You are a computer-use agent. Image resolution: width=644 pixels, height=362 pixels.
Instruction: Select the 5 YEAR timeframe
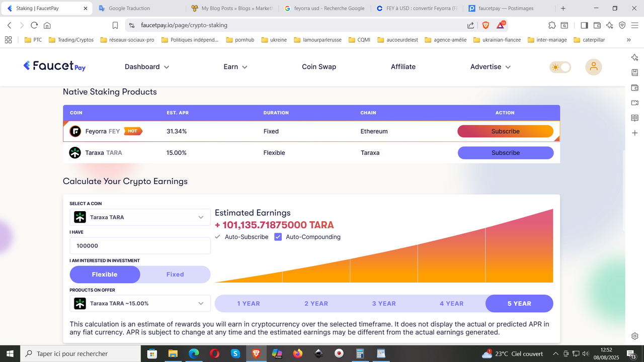pos(519,304)
